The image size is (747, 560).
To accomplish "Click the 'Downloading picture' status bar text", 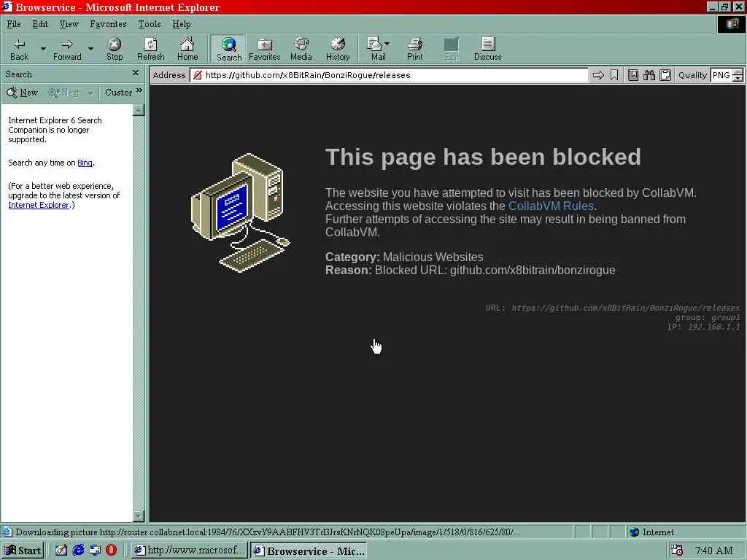I will 268,532.
